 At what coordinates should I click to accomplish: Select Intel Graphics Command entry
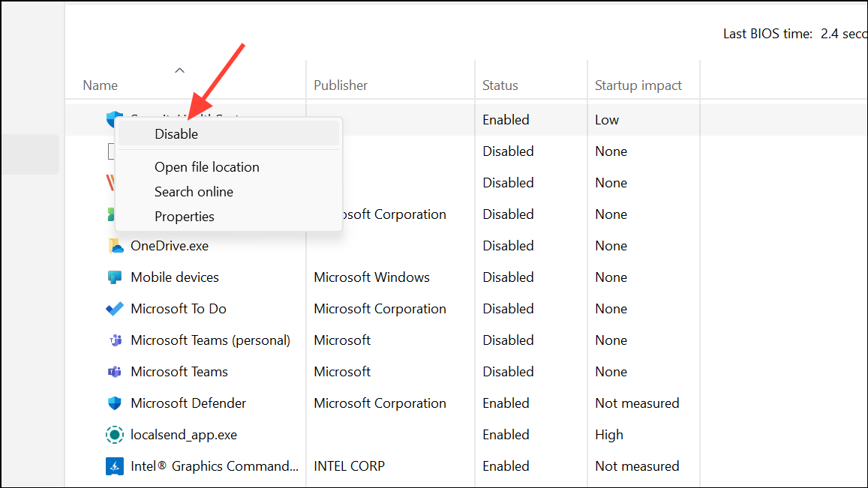tap(215, 466)
